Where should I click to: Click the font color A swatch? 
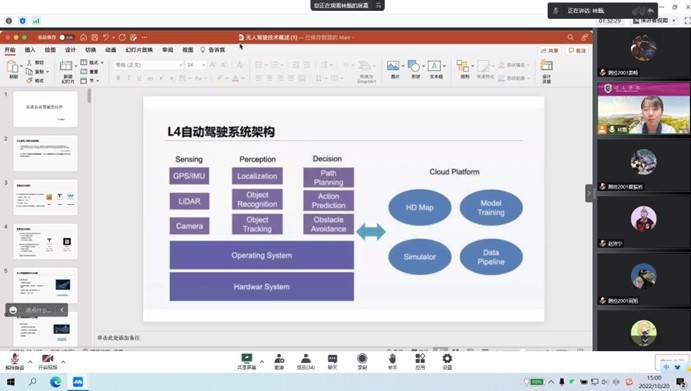(236, 78)
